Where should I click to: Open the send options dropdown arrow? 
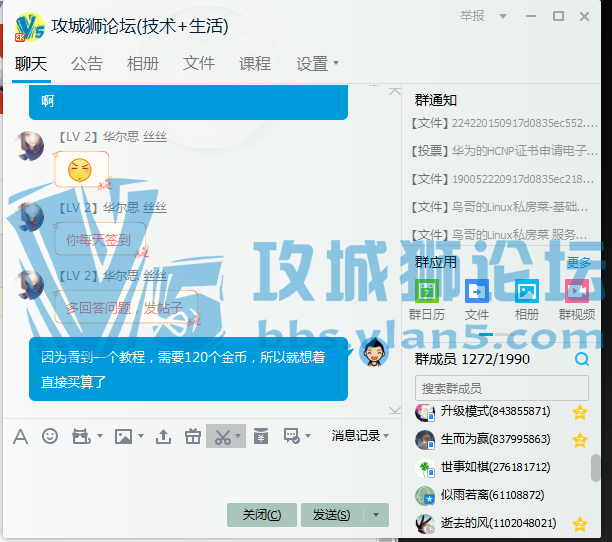(376, 515)
